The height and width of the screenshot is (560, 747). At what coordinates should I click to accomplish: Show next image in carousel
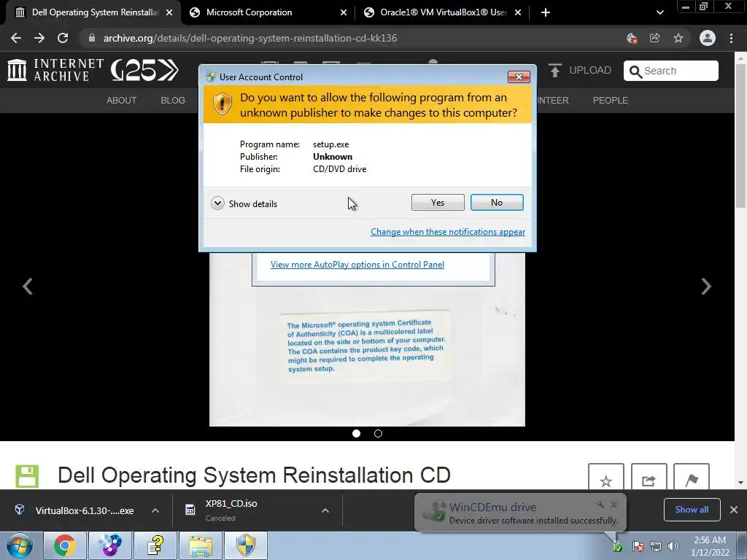706,286
